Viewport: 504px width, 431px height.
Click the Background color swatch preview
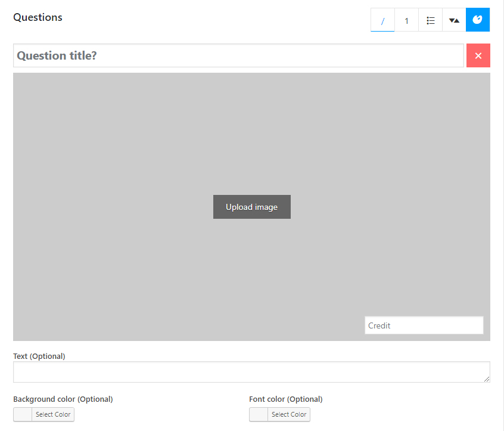click(23, 414)
